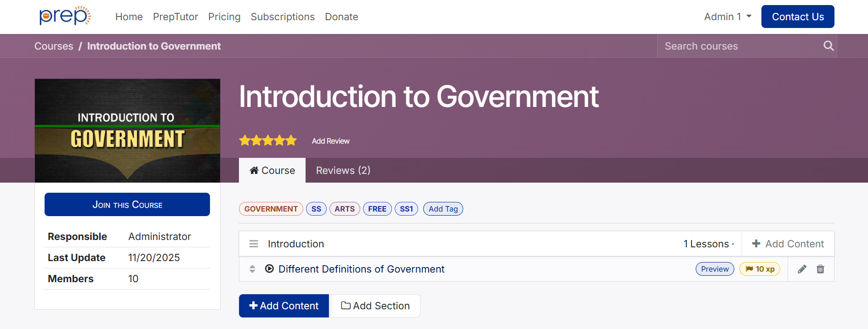The image size is (868, 329).
Task: Click the 10 xp badge
Action: coord(760,269)
